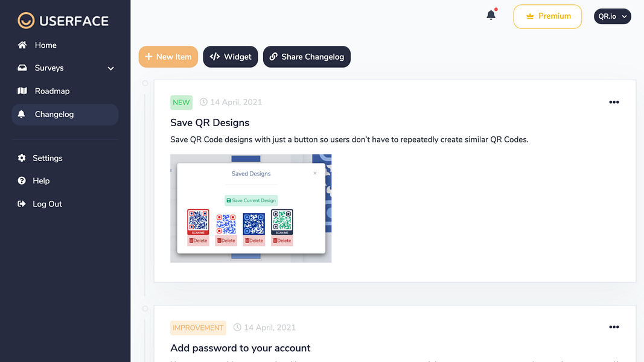The width and height of the screenshot is (644, 362).
Task: Open Help question mark icon
Action: tap(22, 180)
